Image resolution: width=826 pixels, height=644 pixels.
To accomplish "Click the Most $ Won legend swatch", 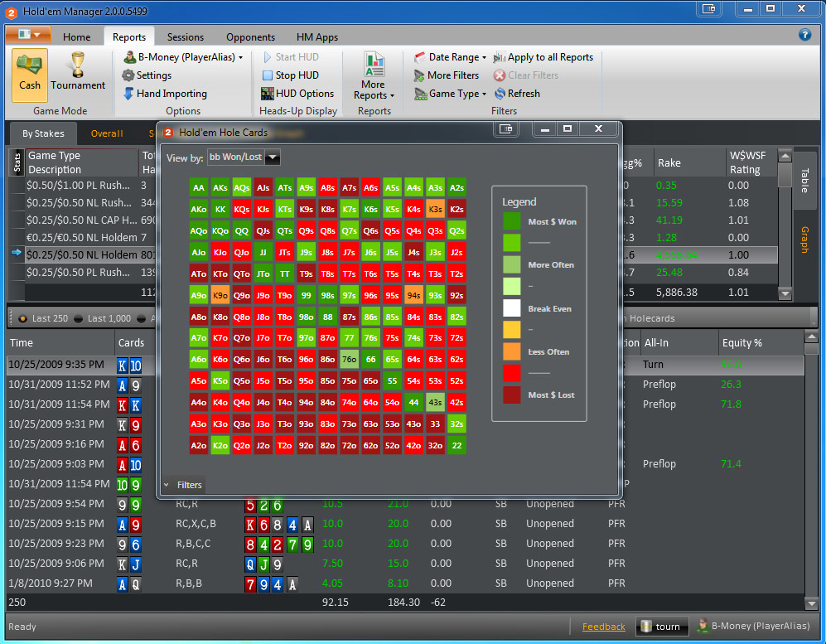I will tap(511, 221).
